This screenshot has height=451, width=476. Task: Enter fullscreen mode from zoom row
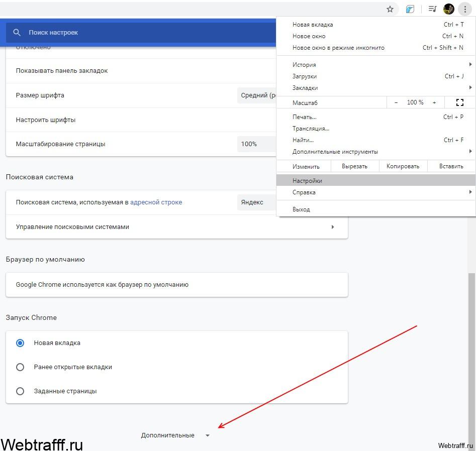pyautogui.click(x=460, y=102)
